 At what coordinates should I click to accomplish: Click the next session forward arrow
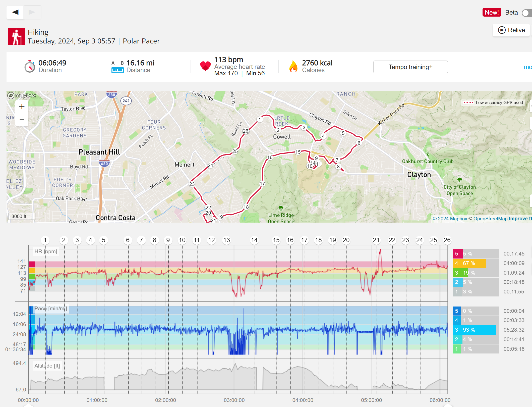pyautogui.click(x=32, y=12)
